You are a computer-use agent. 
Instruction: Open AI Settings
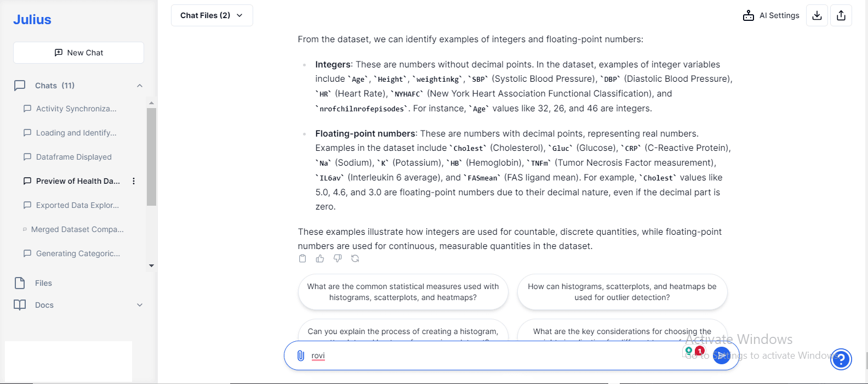click(x=771, y=15)
